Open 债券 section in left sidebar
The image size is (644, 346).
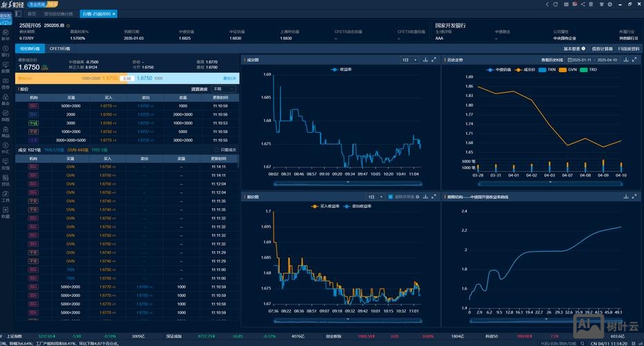[x=6, y=86]
